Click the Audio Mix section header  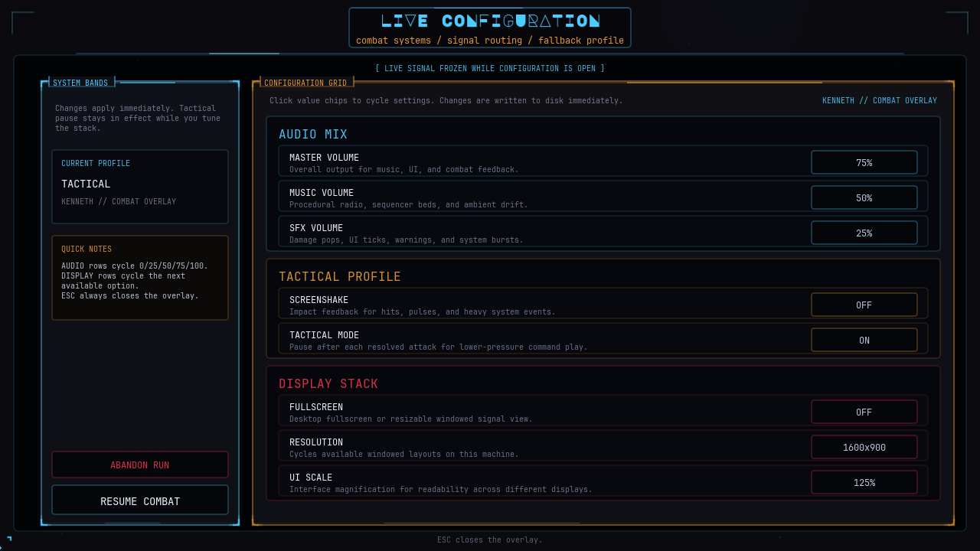pyautogui.click(x=313, y=134)
